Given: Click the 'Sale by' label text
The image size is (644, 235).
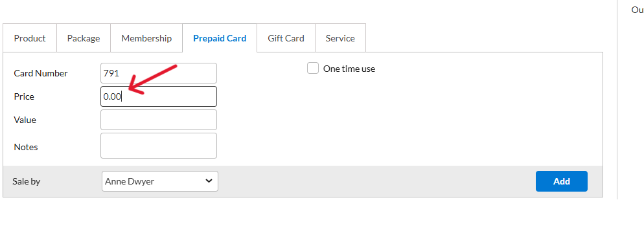Looking at the screenshot, I should 27,182.
